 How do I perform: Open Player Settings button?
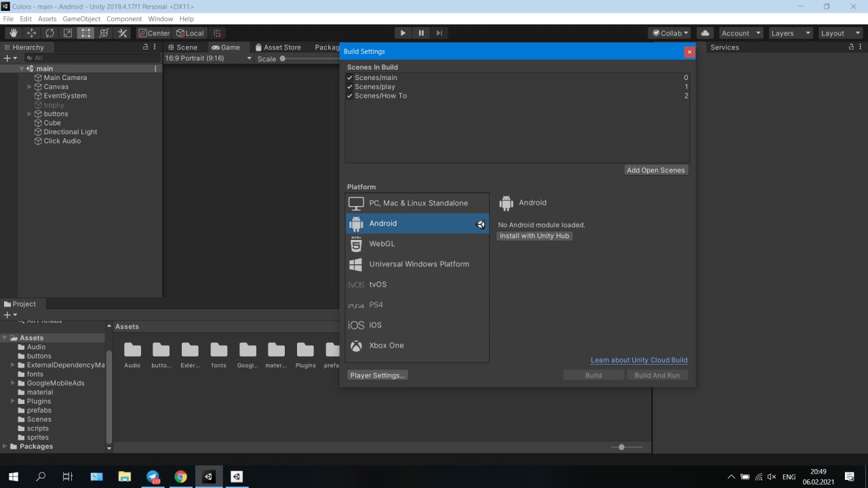[378, 375]
